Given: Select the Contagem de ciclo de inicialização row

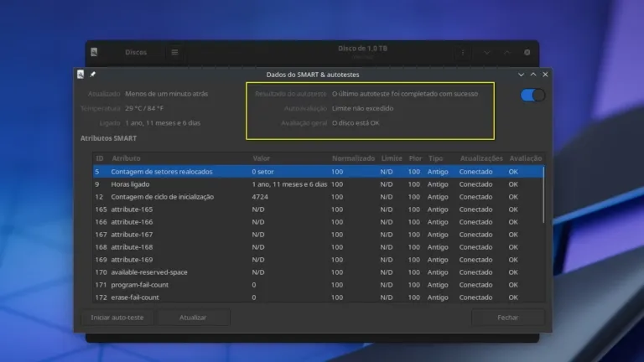Looking at the screenshot, I should pos(318,197).
